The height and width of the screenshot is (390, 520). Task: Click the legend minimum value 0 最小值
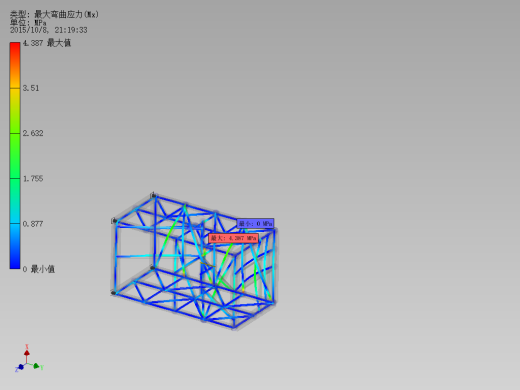tap(39, 269)
